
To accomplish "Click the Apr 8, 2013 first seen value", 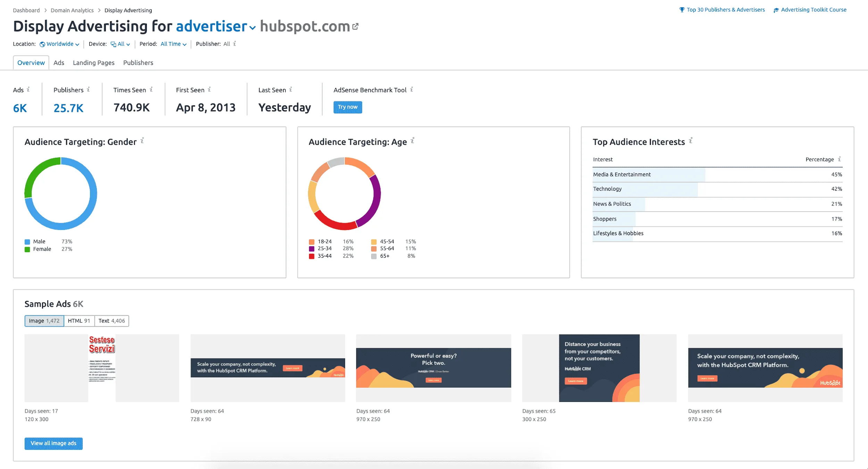I will (206, 108).
